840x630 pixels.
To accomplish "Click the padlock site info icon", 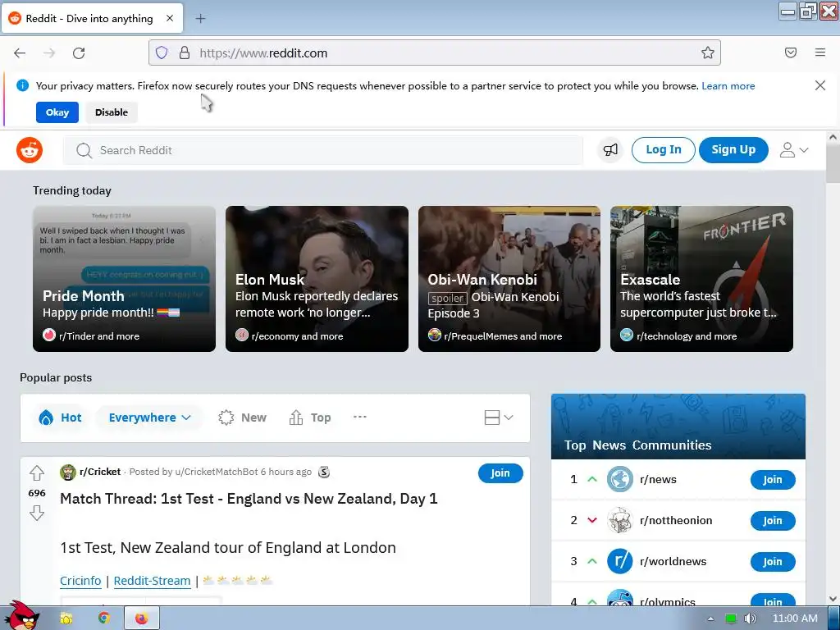I will [185, 52].
